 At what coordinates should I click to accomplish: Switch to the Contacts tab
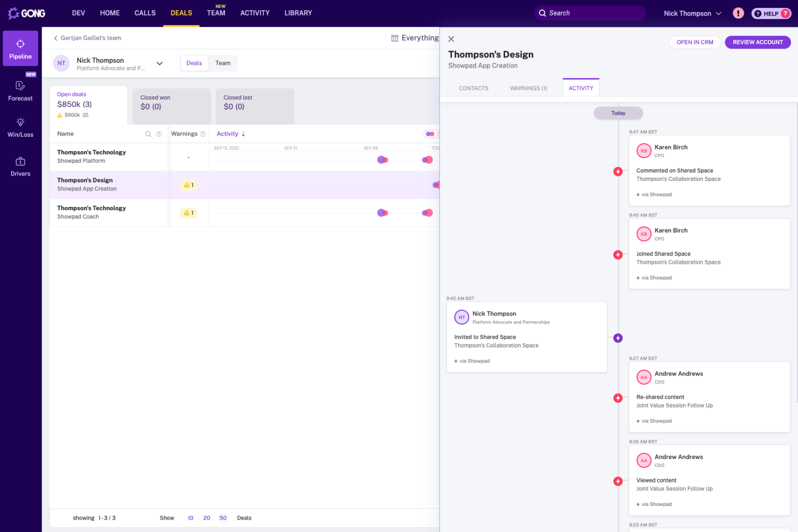coord(473,88)
